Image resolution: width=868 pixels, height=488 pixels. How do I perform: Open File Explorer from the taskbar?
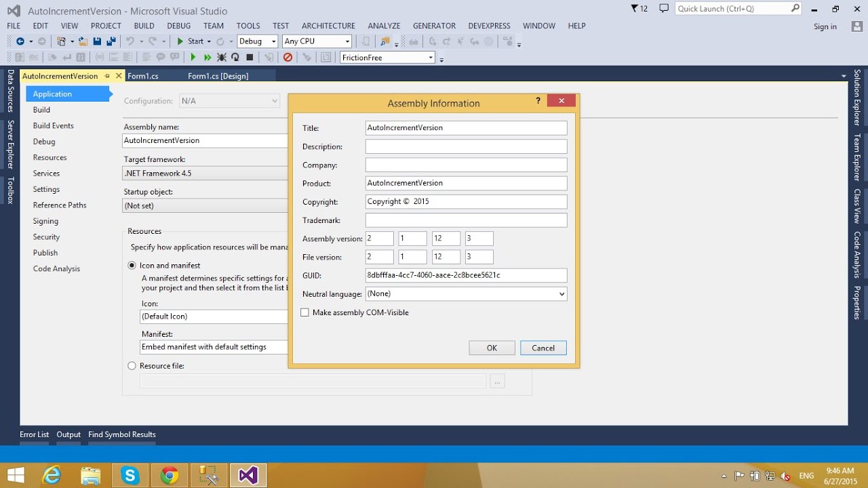(x=91, y=475)
